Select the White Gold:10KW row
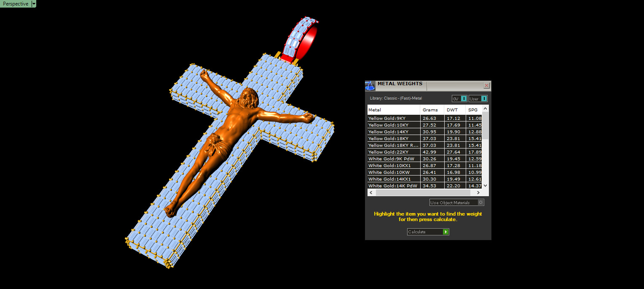The width and height of the screenshot is (644, 289). click(425, 172)
